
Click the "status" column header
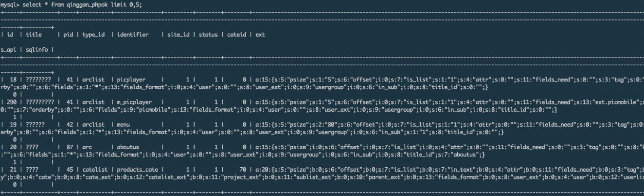click(x=208, y=35)
